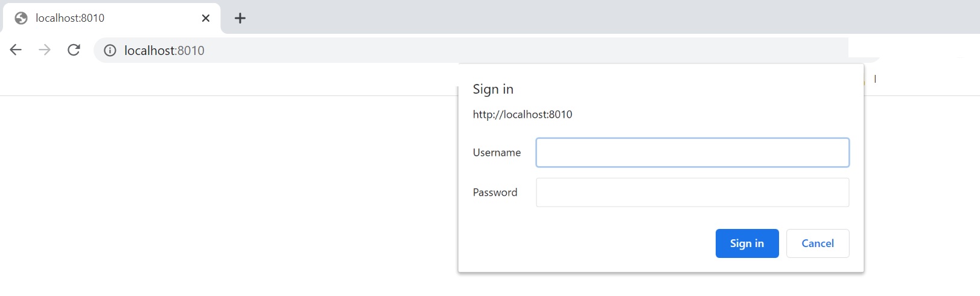The image size is (980, 296).
Task: Click the Username label text
Action: tap(497, 153)
